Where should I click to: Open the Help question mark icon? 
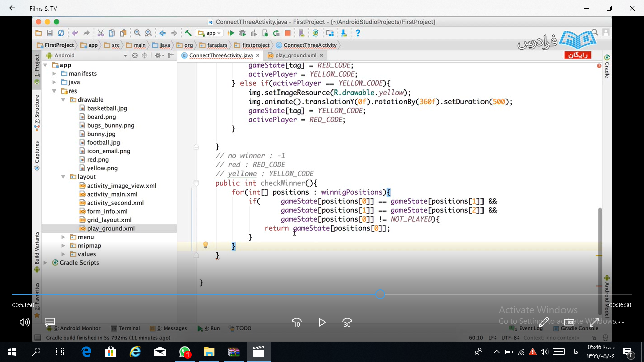tap(358, 33)
